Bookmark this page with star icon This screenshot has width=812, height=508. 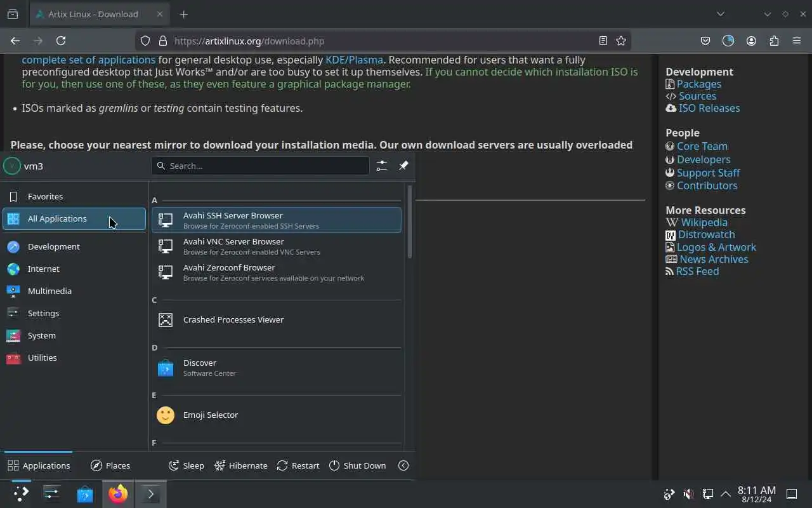pyautogui.click(x=621, y=41)
